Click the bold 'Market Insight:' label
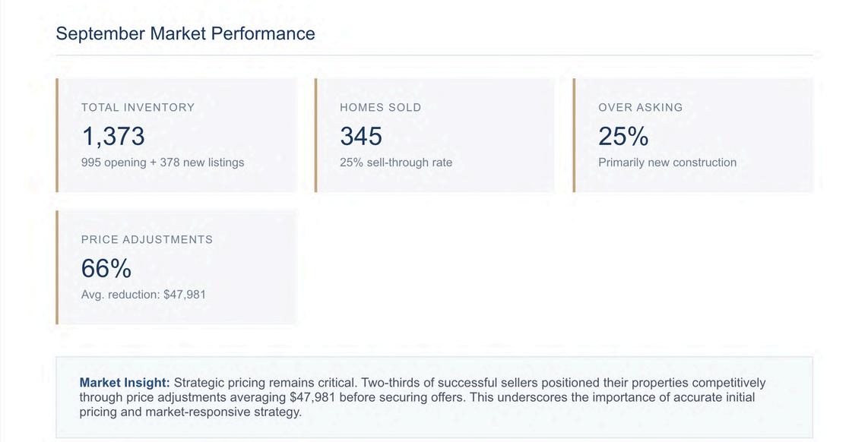 125,383
